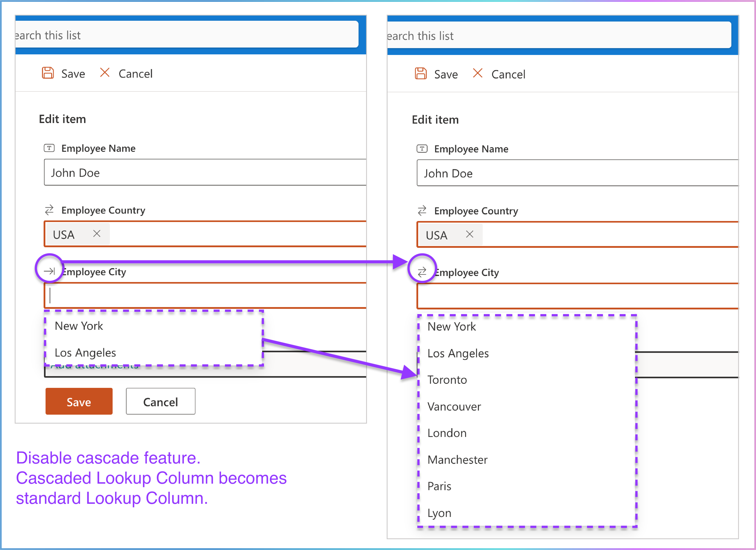This screenshot has width=756, height=550.
Task: Click the Employee City label in right panel
Action: 467,272
